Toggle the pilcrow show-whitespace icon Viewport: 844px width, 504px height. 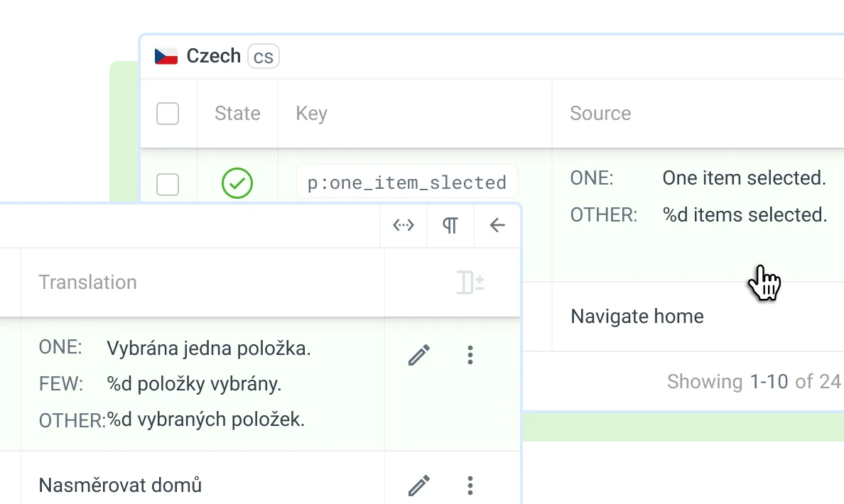click(x=450, y=226)
